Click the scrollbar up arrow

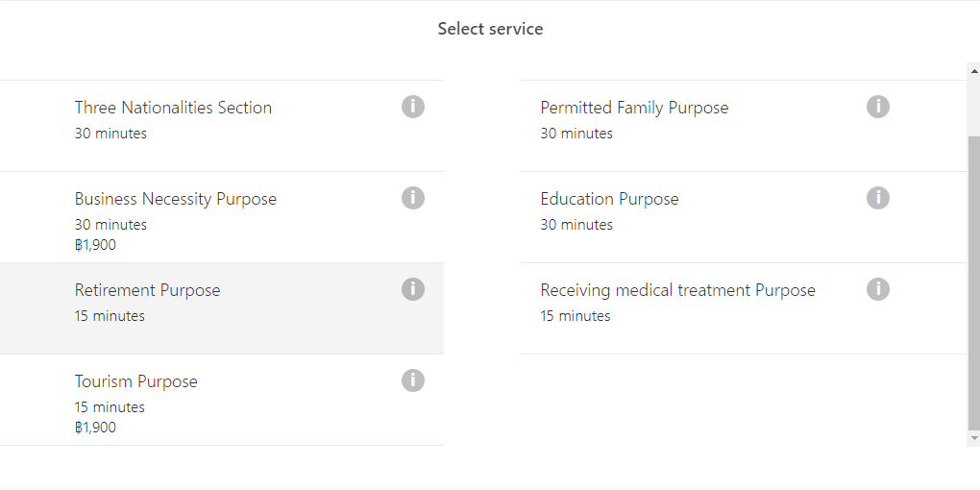(973, 71)
